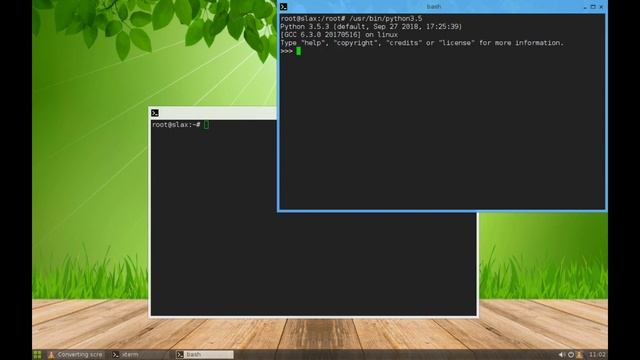
Task: Click the word "credits" in the Python banner
Action: coord(404,43)
